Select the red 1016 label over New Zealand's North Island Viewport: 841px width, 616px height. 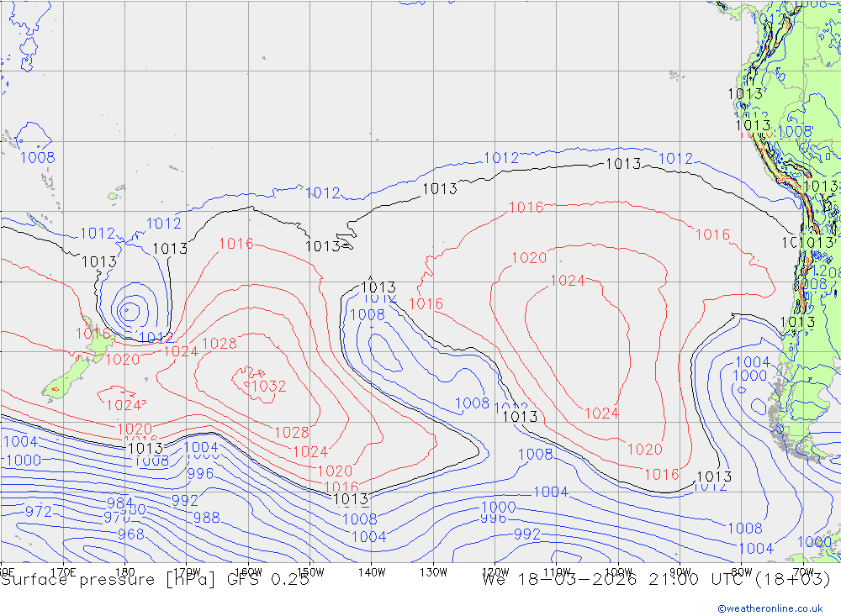point(93,334)
